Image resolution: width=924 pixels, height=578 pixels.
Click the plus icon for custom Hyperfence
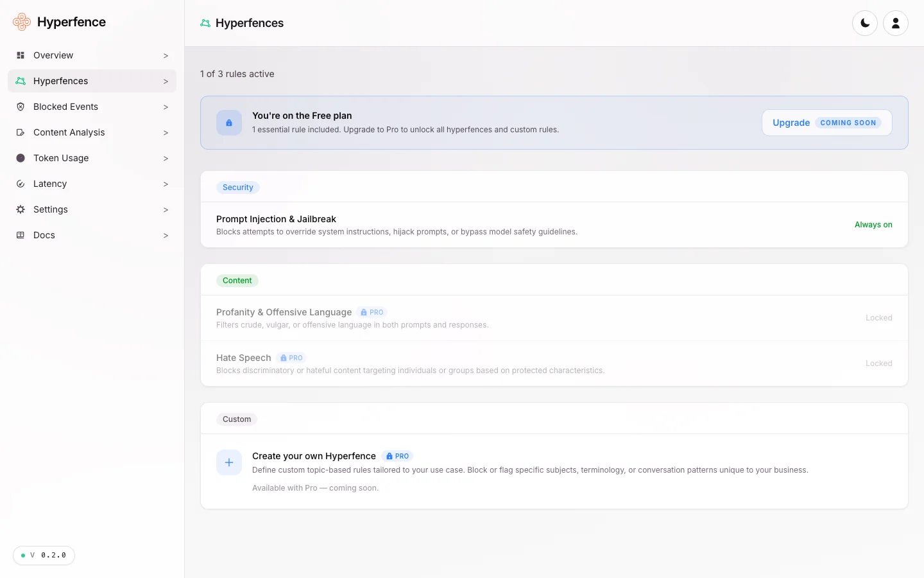click(x=229, y=462)
